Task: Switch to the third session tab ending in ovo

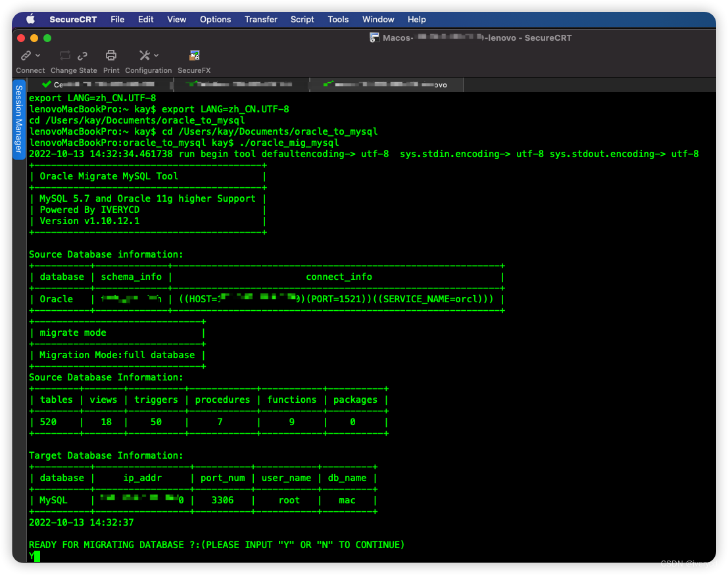Action: (x=386, y=85)
